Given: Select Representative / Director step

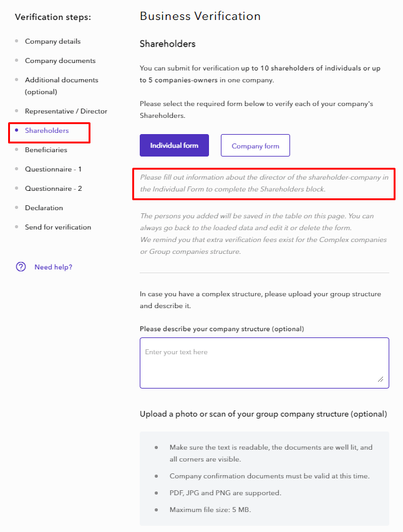Looking at the screenshot, I should 66,111.
